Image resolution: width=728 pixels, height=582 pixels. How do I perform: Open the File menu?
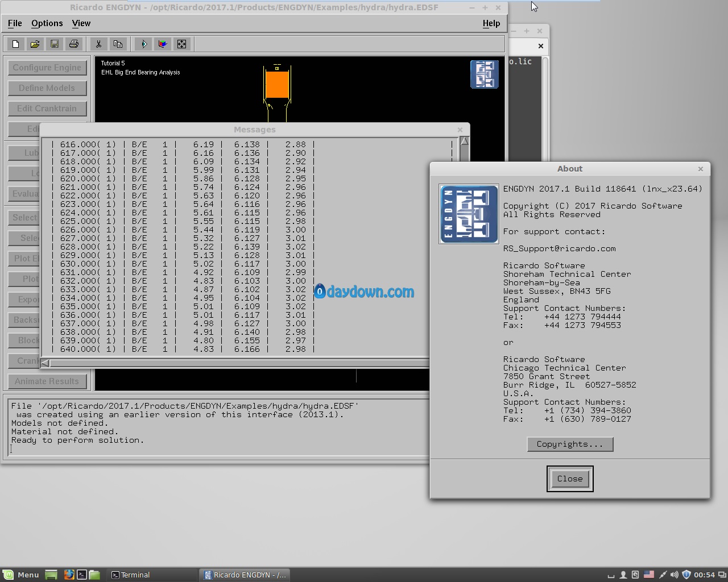click(15, 23)
